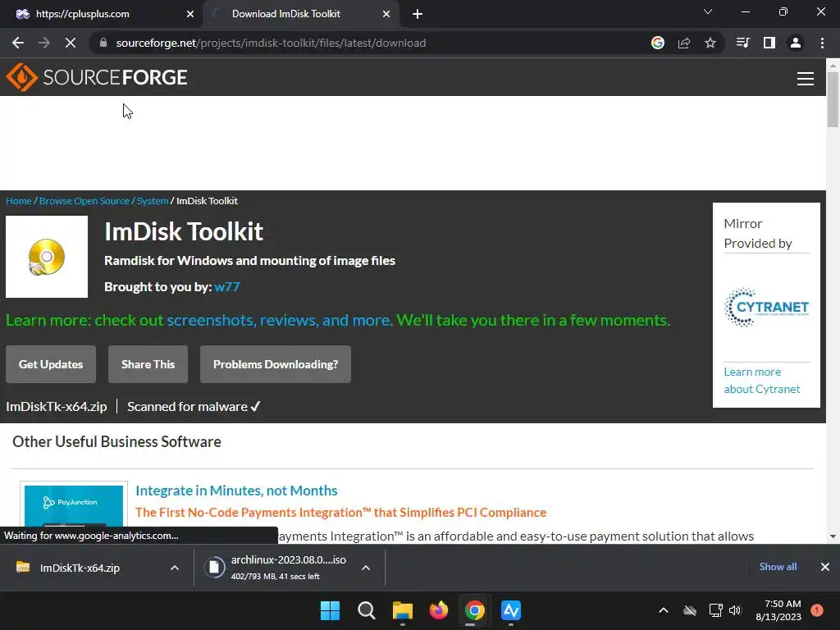Image resolution: width=840 pixels, height=630 pixels.
Task: Open the notification badge in taskbar
Action: (x=817, y=610)
